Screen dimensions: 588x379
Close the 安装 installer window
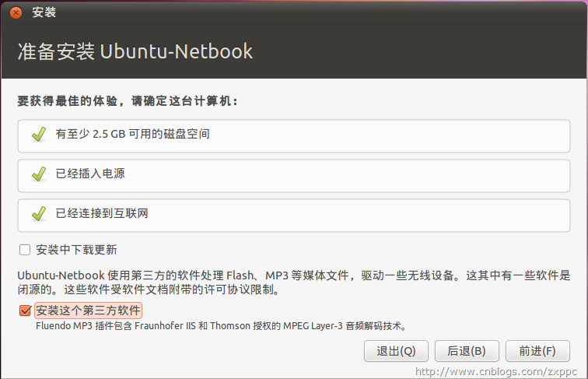[x=16, y=12]
